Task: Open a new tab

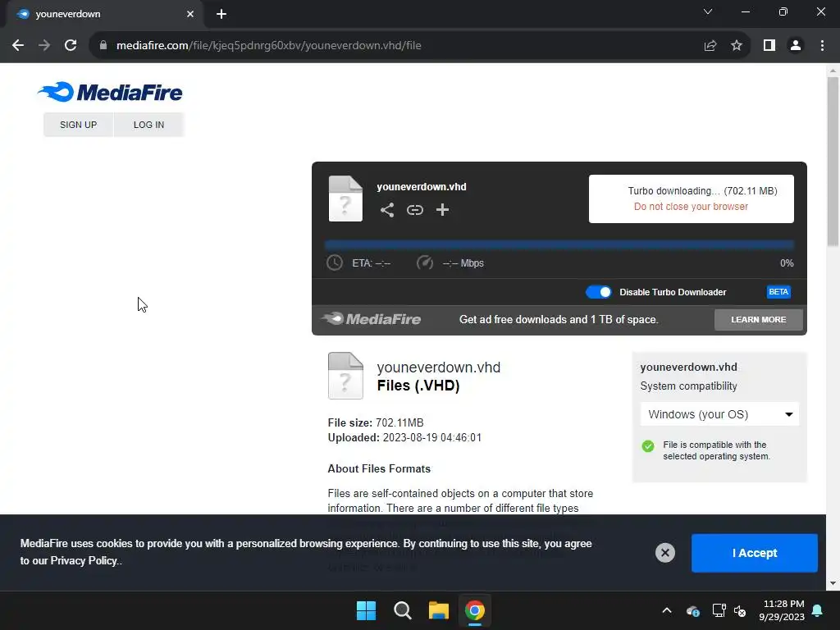Action: click(221, 14)
